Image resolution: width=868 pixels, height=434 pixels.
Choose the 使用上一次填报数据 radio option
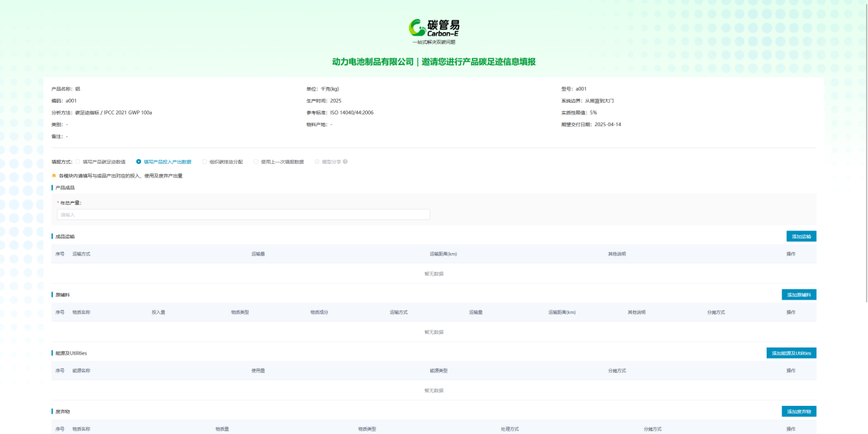[x=256, y=162]
